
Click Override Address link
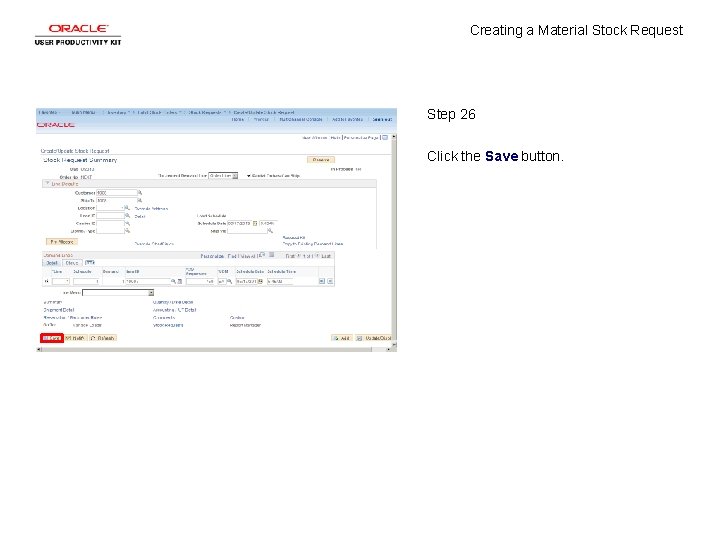coord(151,208)
